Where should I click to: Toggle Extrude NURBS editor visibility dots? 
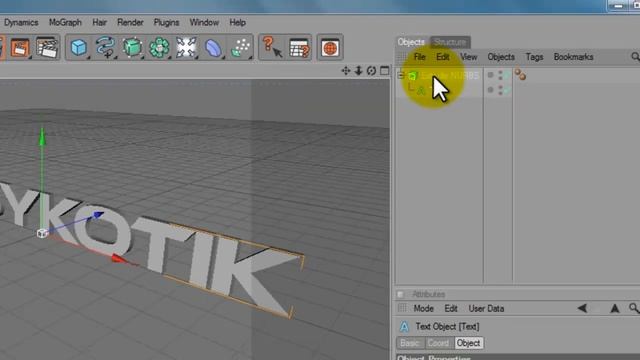[x=500, y=75]
